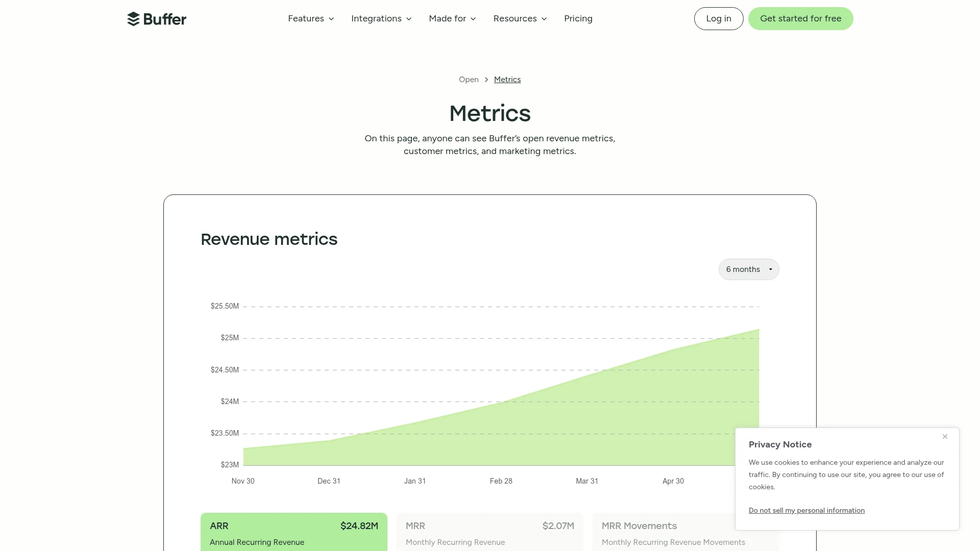Click the $24M axis label
Screen dimensions: 980x551
[x=230, y=402]
